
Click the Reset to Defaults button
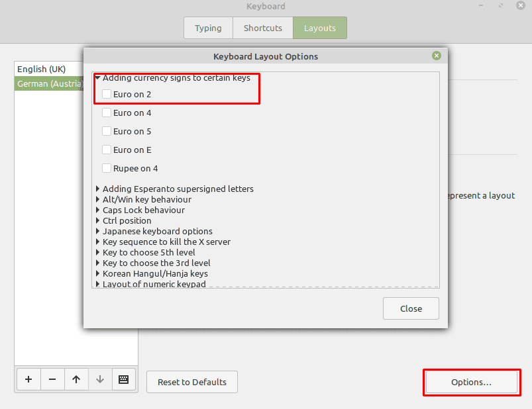[192, 382]
